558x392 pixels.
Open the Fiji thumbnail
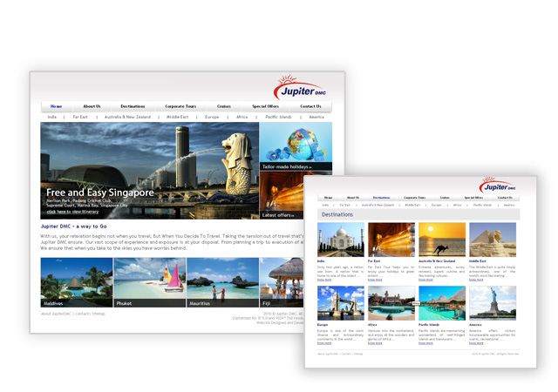(282, 282)
